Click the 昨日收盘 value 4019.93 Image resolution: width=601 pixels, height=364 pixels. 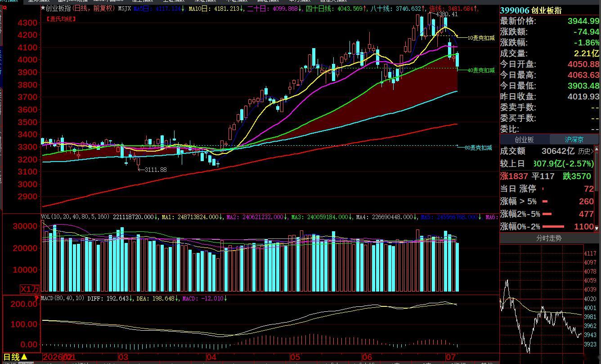[x=583, y=97]
